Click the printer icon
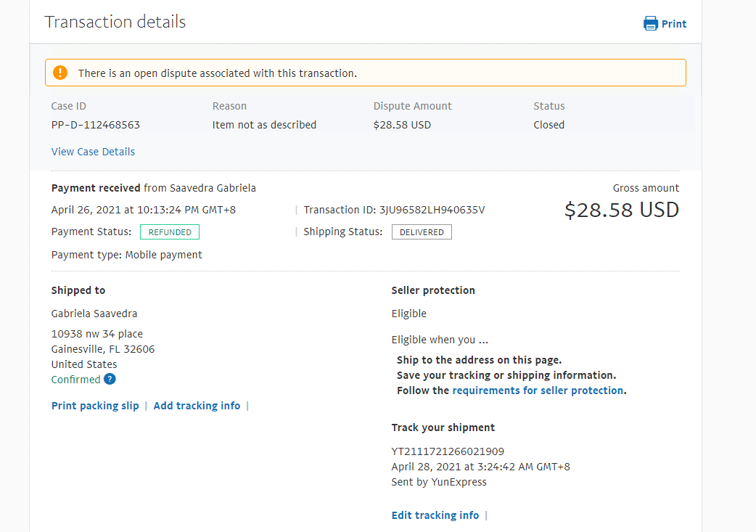 pos(650,23)
